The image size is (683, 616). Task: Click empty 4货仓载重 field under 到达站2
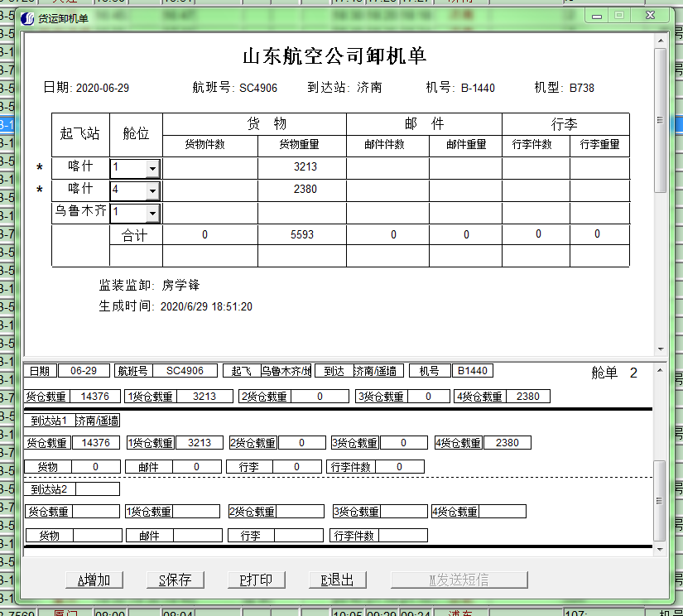point(503,511)
